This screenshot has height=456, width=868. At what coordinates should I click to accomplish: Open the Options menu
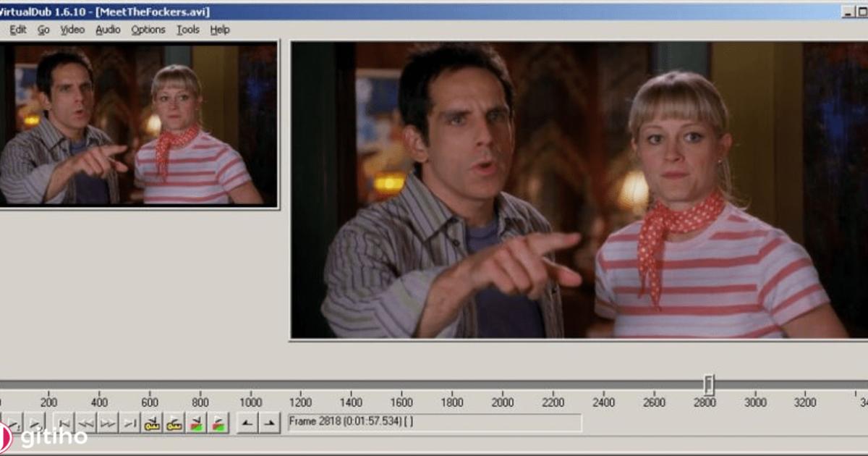tap(148, 30)
